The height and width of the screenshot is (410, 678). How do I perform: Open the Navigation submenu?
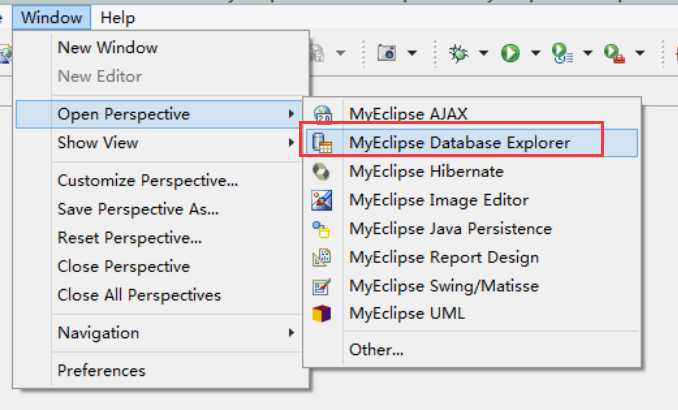point(159,333)
